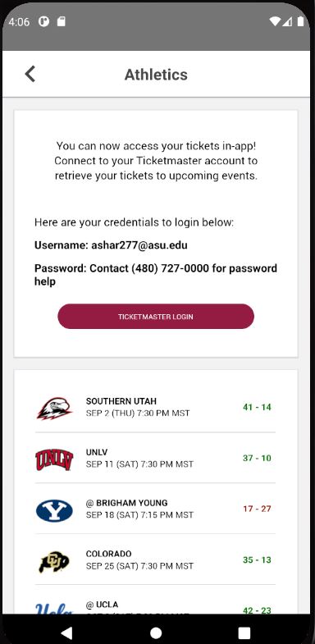Select the Southern Utah Thunderbirds logo

[x=54, y=408]
